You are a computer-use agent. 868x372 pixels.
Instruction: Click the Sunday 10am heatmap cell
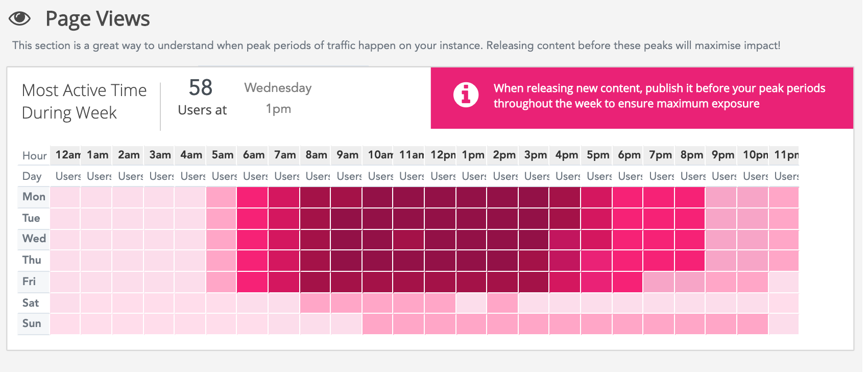[x=378, y=324]
